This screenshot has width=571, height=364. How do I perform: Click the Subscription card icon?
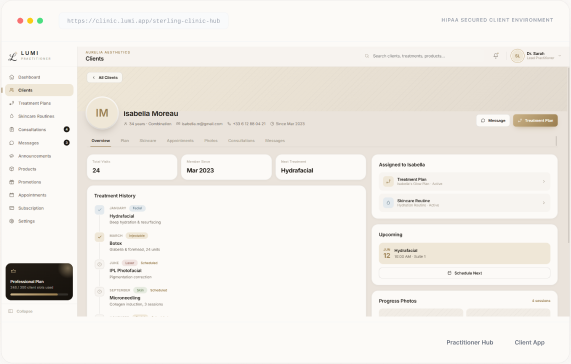(x=12, y=208)
